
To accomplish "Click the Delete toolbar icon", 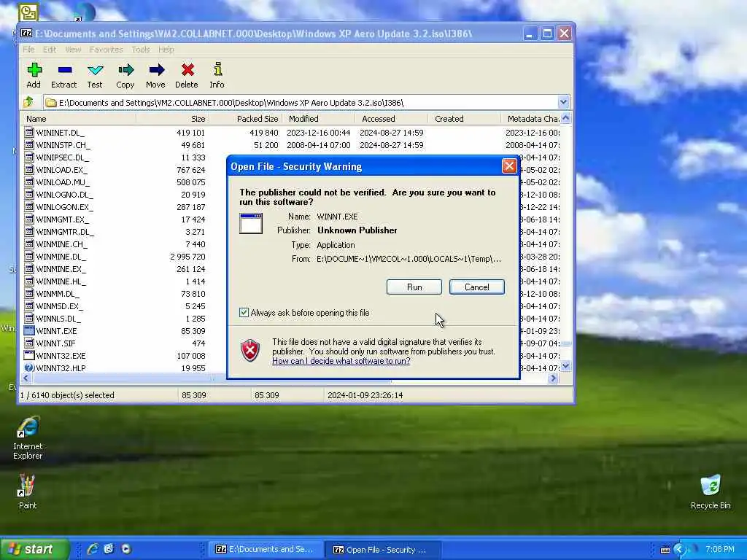I will [187, 71].
